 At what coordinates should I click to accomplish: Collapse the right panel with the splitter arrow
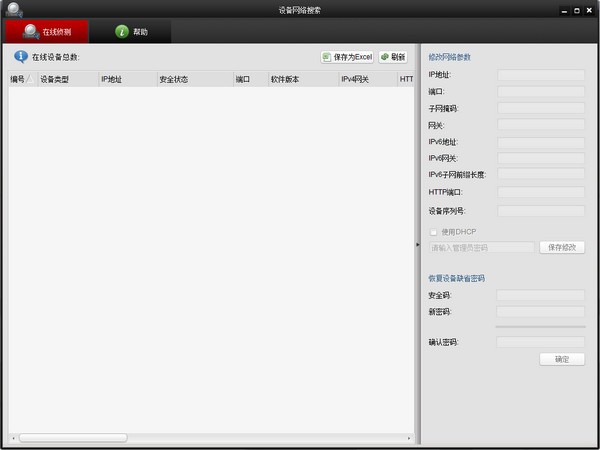[418, 244]
